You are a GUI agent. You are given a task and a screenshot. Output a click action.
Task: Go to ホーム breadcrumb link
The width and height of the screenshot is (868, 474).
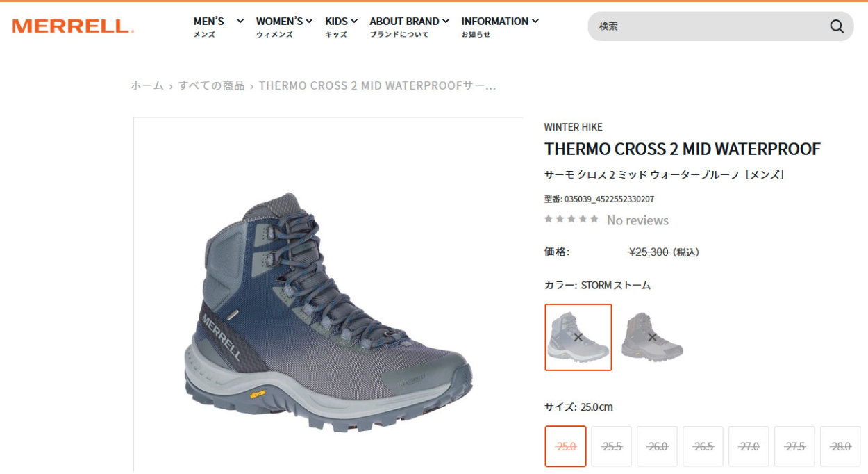point(147,85)
